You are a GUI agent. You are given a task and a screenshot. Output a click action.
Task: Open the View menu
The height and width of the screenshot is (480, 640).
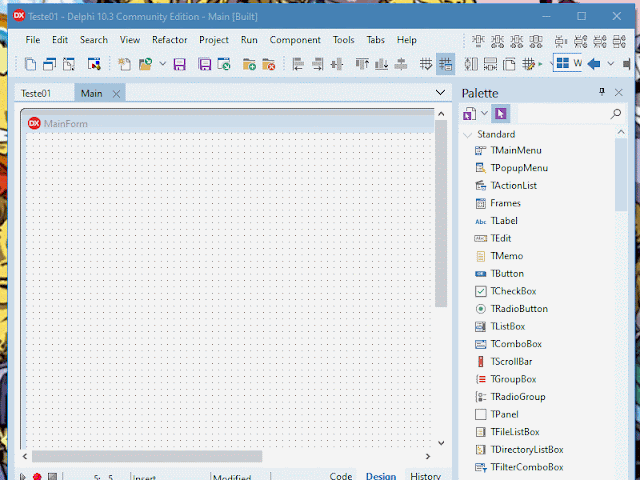click(130, 40)
